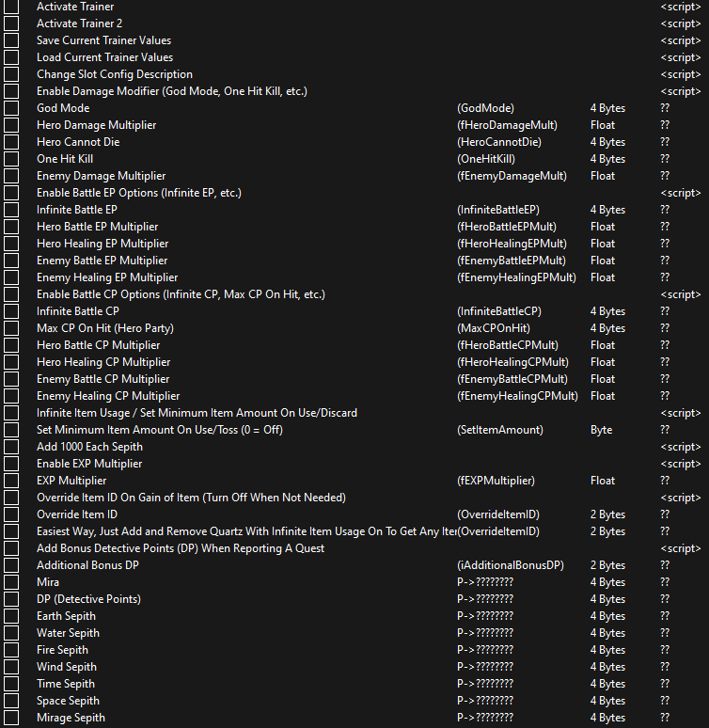Screen dimensions: 709x728
Task: Select the Enemy Healing EP Multiplier row
Action: (x=107, y=277)
